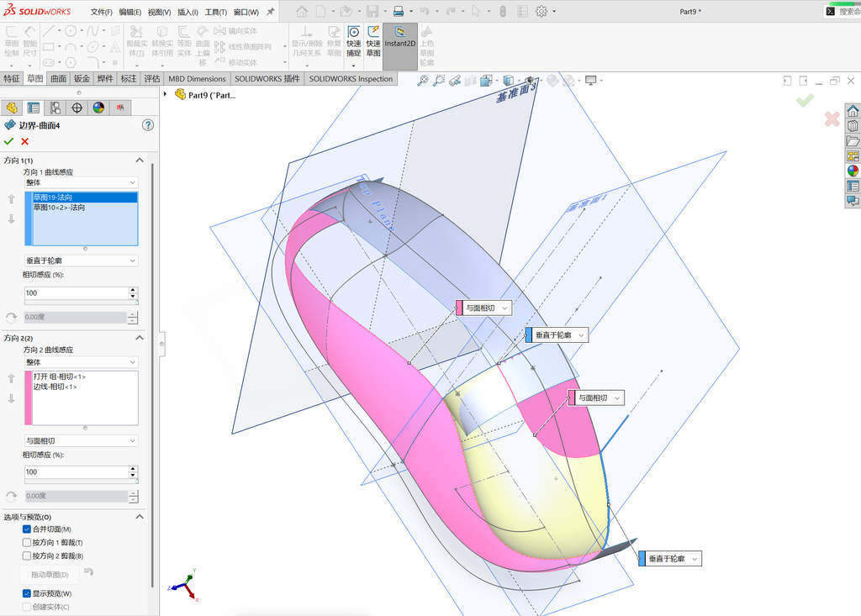
Task: Open SOLIDWORKS Resources home icon in task pane
Action: [853, 112]
